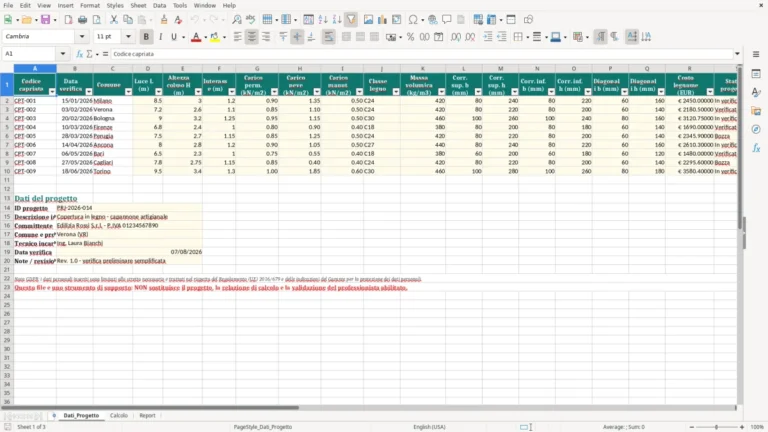Viewport: 768px width, 432px height.
Task: Click the formula input line
Action: 422,54
